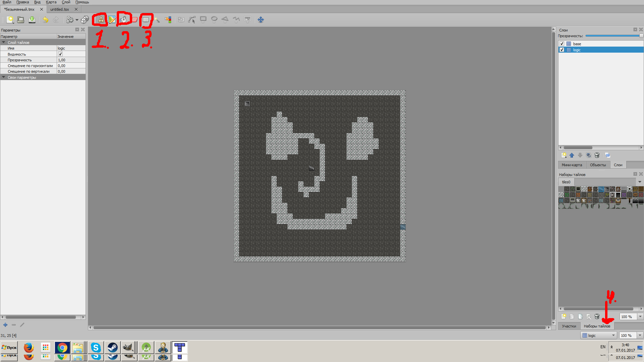The height and width of the screenshot is (362, 644).
Task: Collapse the Слой тайлов property group
Action: [4, 43]
